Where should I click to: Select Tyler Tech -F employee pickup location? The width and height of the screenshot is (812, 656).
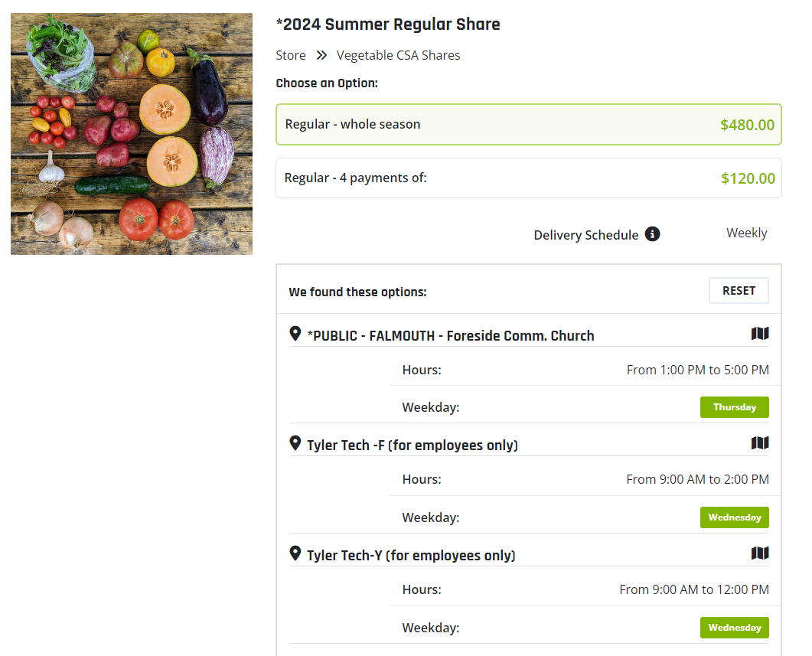(412, 445)
